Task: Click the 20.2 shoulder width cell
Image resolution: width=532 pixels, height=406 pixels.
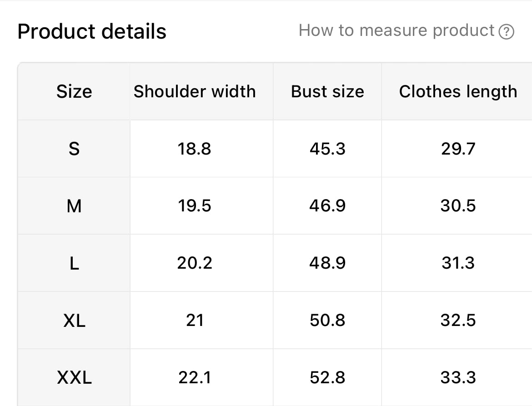Action: (195, 263)
